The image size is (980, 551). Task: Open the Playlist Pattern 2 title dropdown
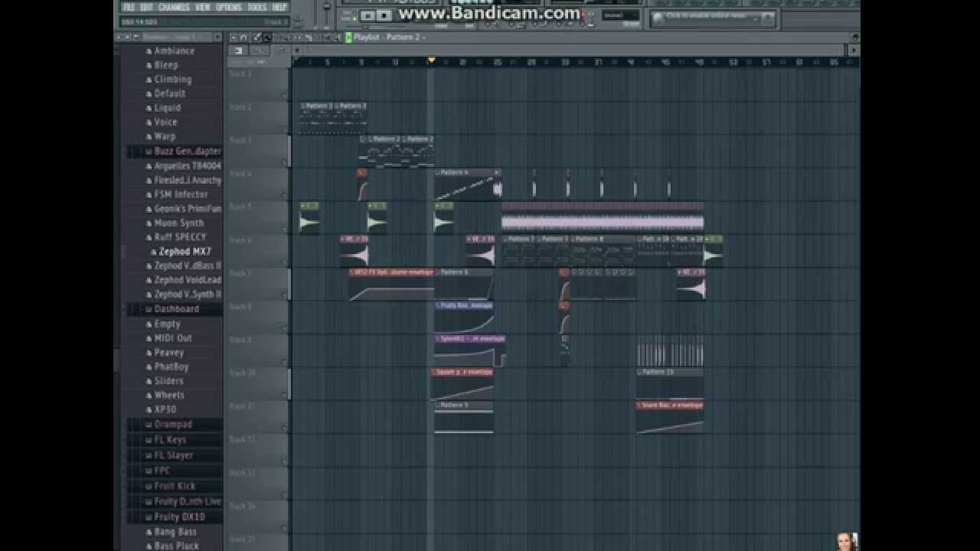click(389, 37)
